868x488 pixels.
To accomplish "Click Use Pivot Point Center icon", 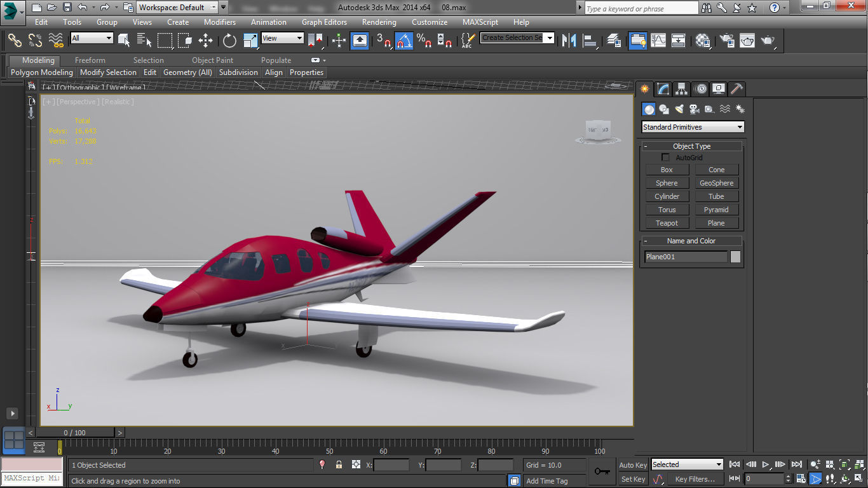I will click(315, 41).
